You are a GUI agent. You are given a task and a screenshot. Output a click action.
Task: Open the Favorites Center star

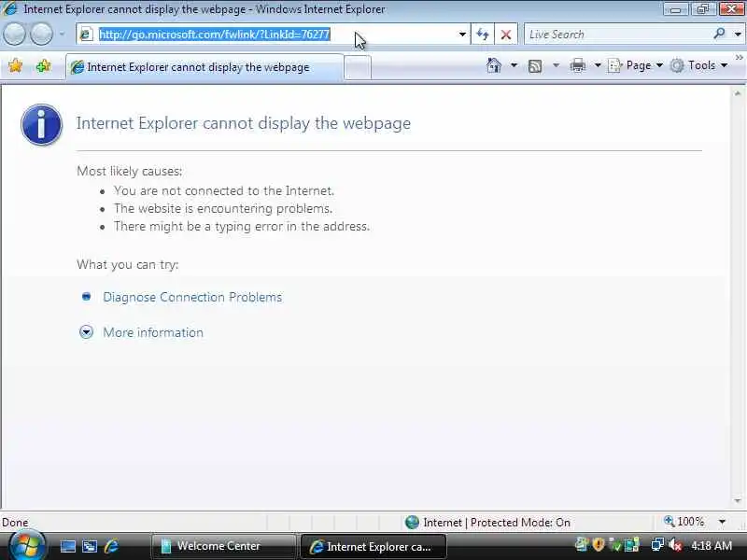(x=15, y=65)
